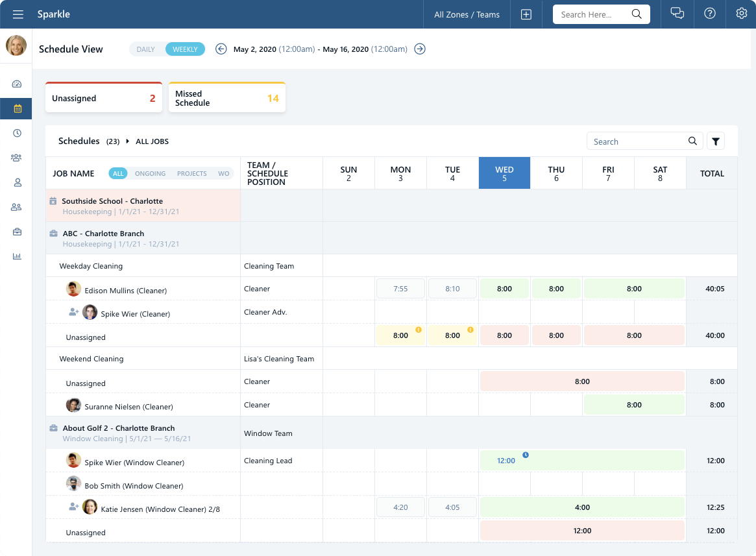Open the Missed Schedule summary card
The height and width of the screenshot is (556, 756).
click(x=226, y=99)
